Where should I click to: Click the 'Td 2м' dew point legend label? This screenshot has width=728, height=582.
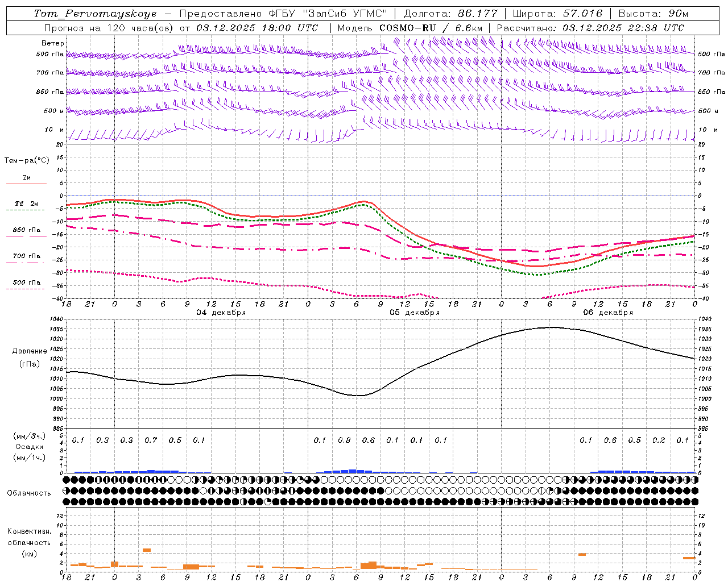coord(27,203)
